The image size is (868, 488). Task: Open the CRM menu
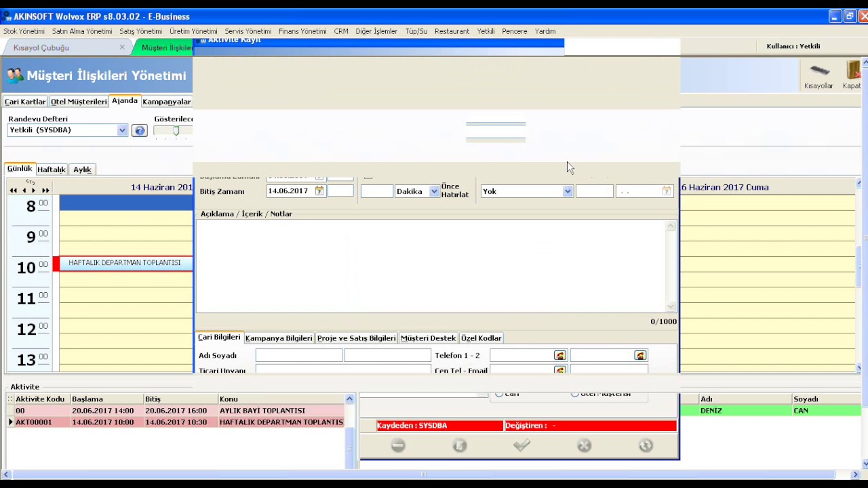pos(340,31)
